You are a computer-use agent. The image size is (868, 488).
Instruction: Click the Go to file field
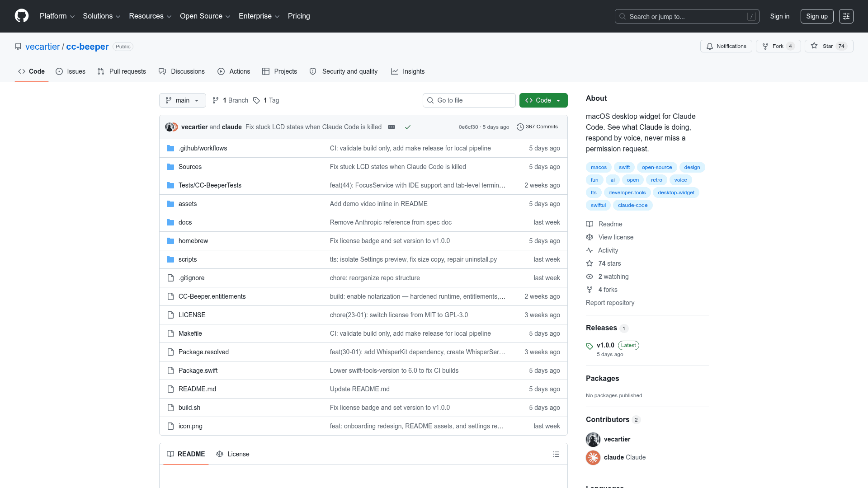coord(469,100)
